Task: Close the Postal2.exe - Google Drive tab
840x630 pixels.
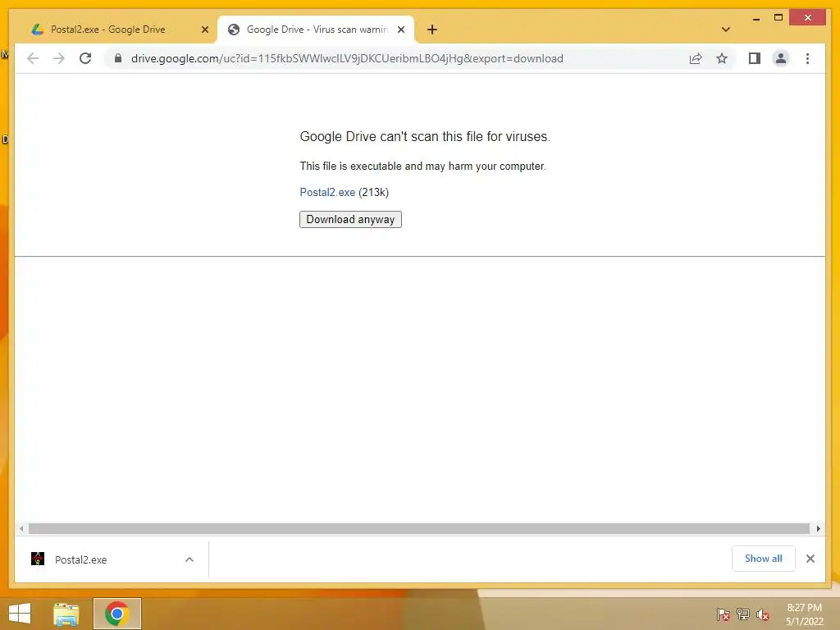Action: (x=204, y=30)
